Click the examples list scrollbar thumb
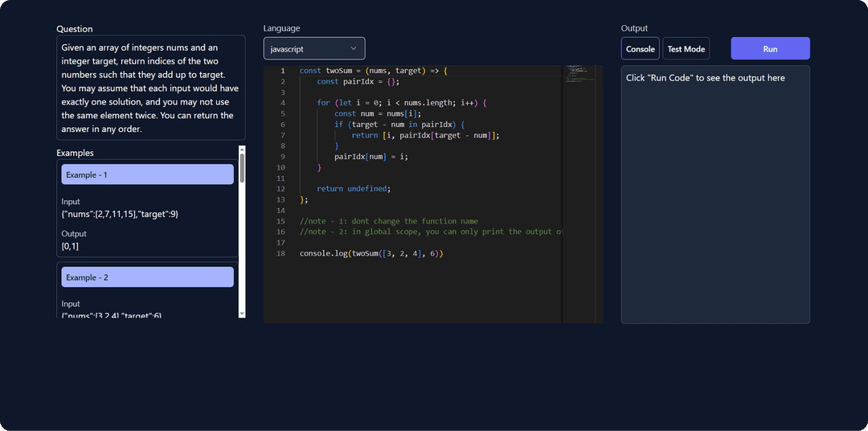Viewport: 868px width, 431px height. pos(242,168)
